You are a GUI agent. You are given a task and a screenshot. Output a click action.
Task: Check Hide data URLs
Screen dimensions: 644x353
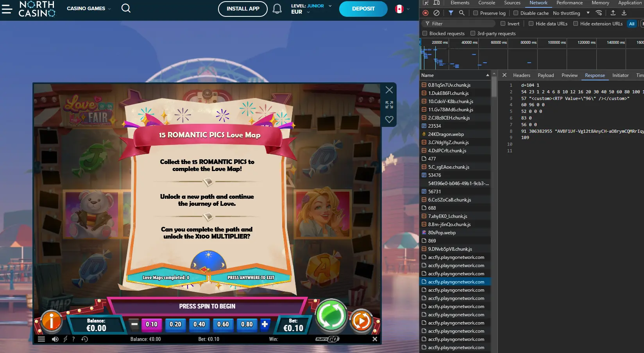coord(531,23)
